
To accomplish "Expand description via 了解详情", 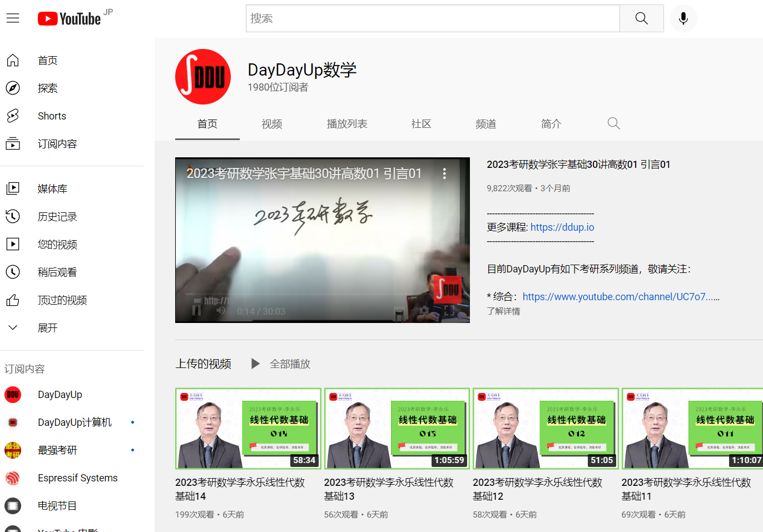I will click(x=503, y=311).
